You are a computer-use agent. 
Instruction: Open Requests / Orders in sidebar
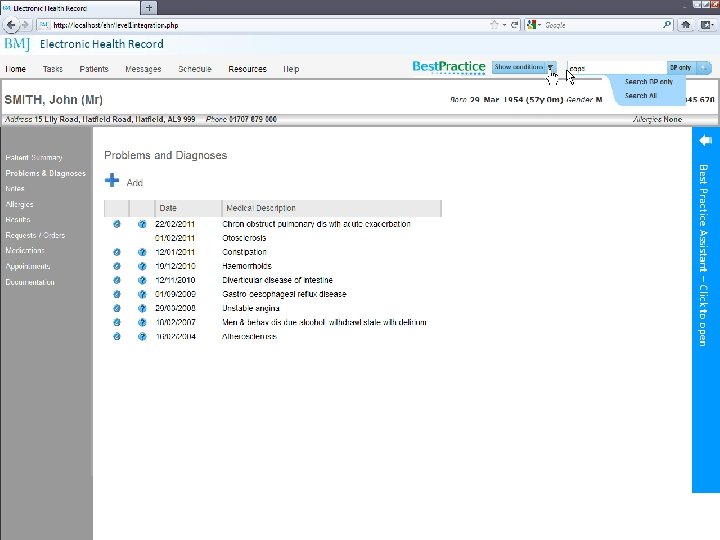click(x=35, y=235)
